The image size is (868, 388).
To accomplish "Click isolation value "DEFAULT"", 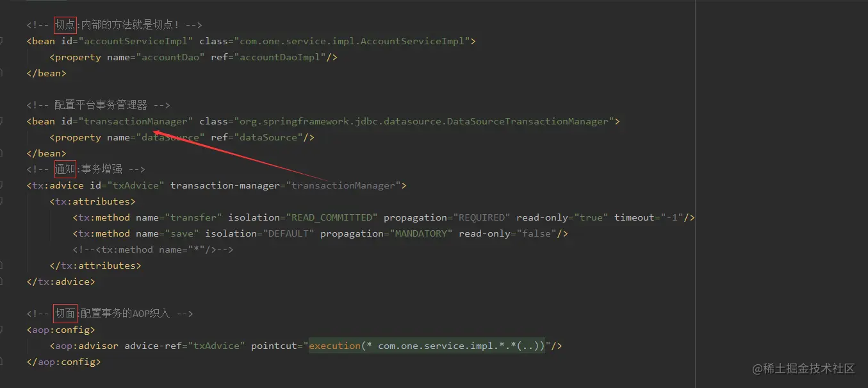I will coord(289,233).
